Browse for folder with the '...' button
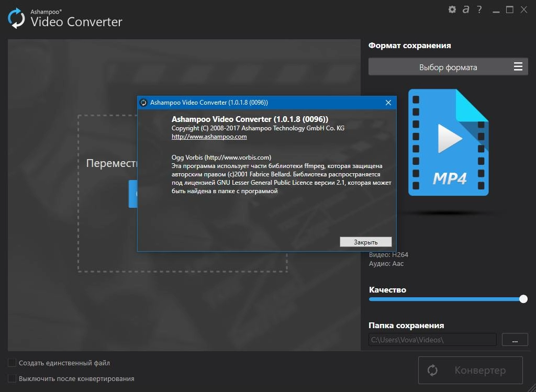Viewport: 536px width, 392px height. point(515,340)
